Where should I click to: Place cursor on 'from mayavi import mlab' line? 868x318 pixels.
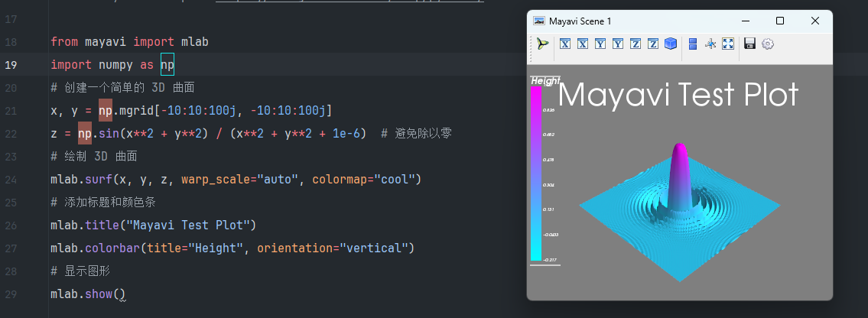click(129, 42)
